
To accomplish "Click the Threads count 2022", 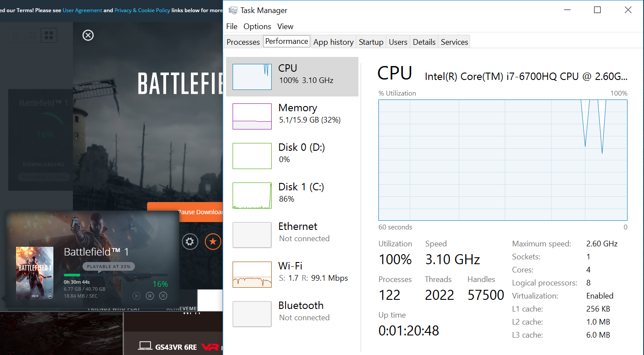I will pos(439,295).
